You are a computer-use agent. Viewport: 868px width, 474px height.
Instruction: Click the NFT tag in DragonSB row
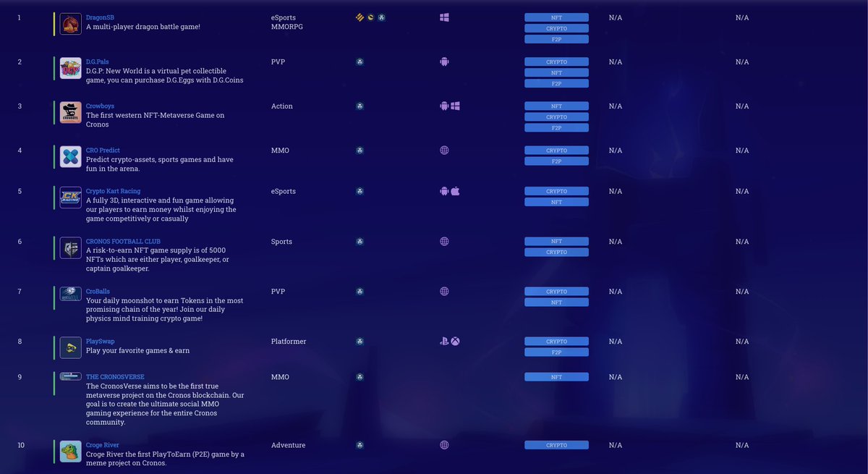(556, 17)
